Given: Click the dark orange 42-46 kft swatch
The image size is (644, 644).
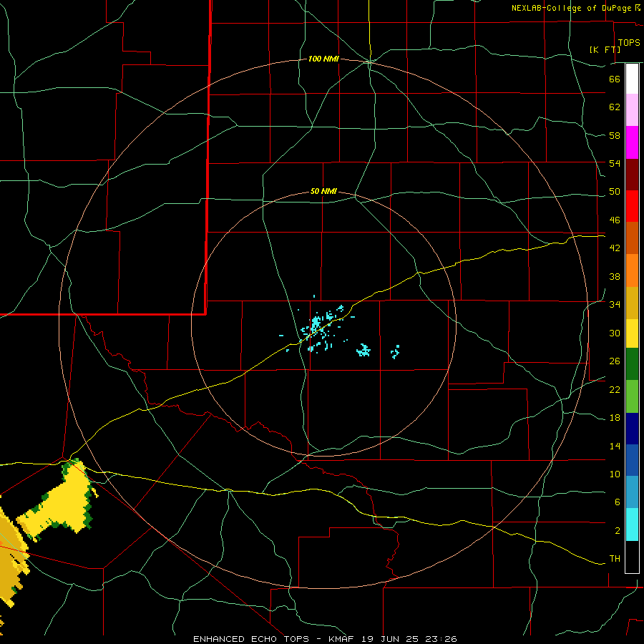Looking at the screenshot, I should point(632,238).
